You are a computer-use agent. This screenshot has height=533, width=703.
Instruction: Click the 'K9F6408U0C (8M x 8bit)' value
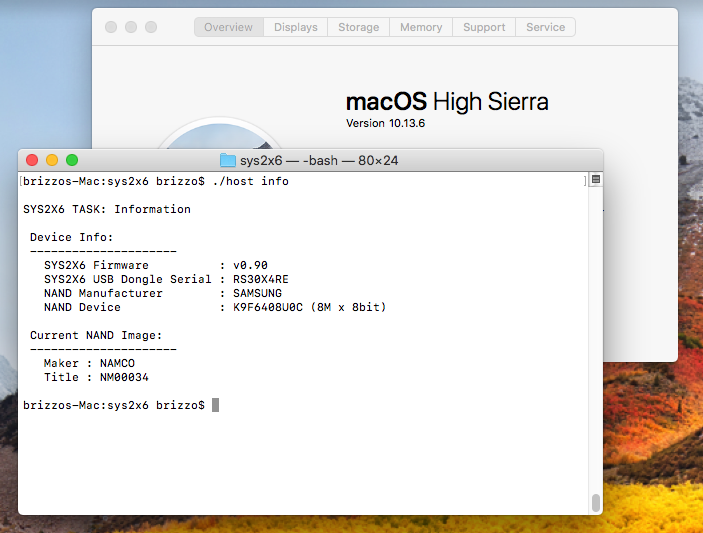pyautogui.click(x=309, y=307)
